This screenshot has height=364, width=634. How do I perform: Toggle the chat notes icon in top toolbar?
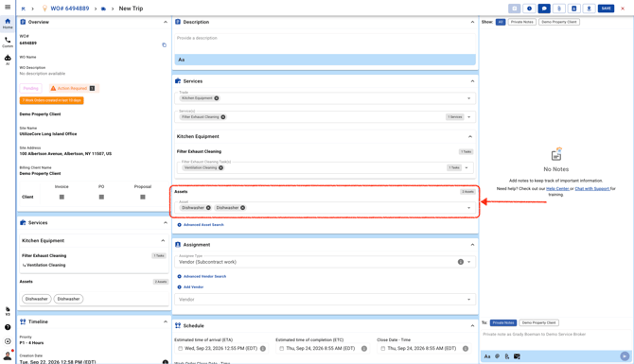[x=544, y=9]
